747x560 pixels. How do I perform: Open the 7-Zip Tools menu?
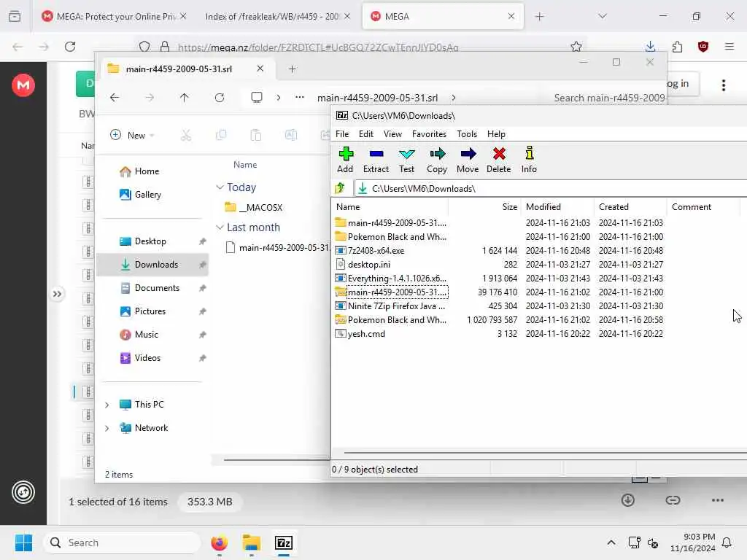467,134
